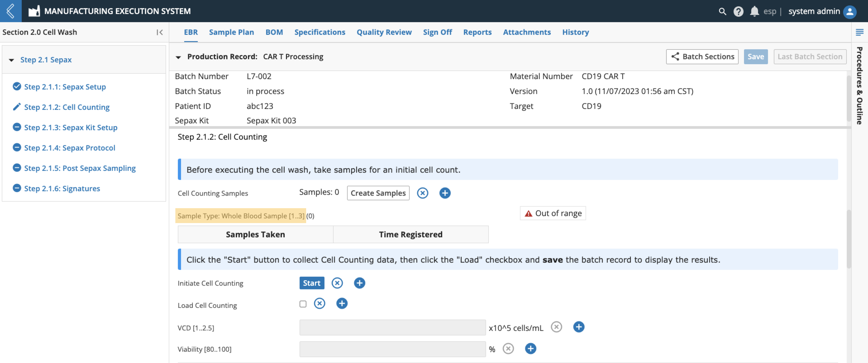Open help question mark icon
The height and width of the screenshot is (363, 868).
click(738, 11)
